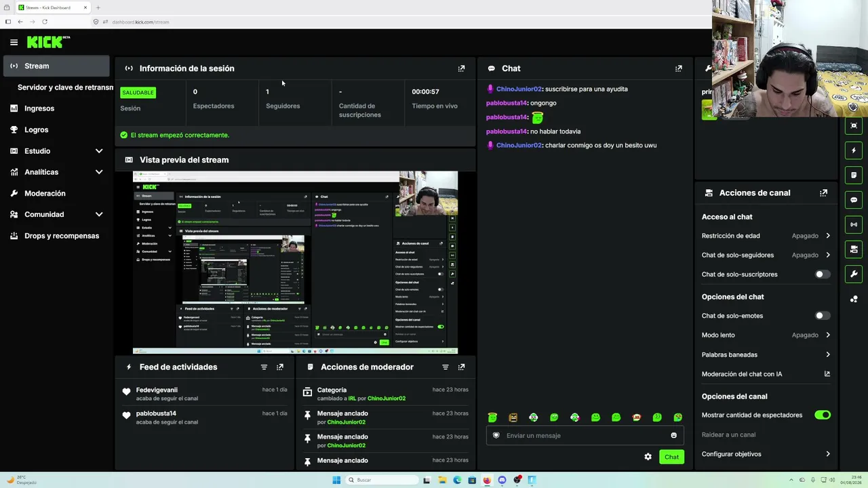
Task: Pop out the Chat panel
Action: coord(678,68)
